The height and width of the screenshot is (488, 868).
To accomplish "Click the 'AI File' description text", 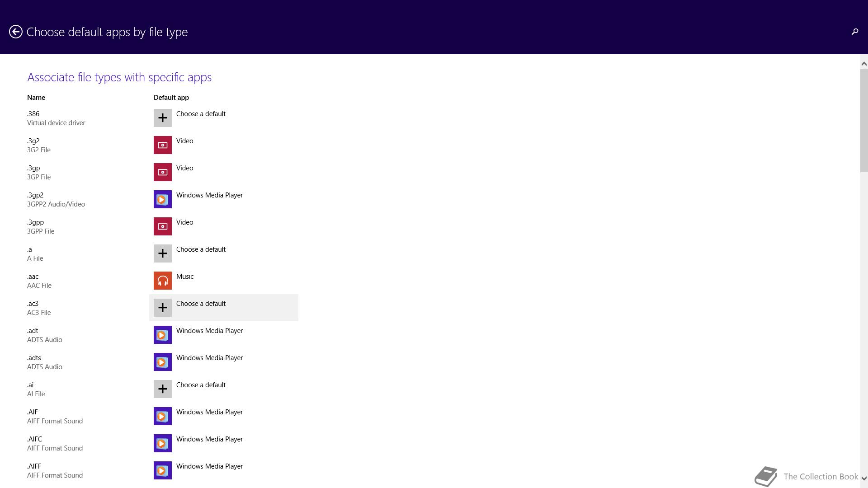I will pos(36,394).
